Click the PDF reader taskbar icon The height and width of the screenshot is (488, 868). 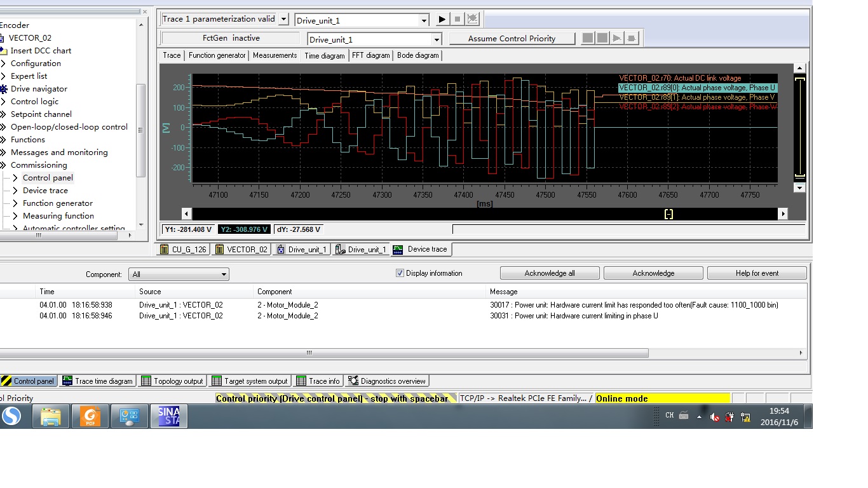[90, 416]
